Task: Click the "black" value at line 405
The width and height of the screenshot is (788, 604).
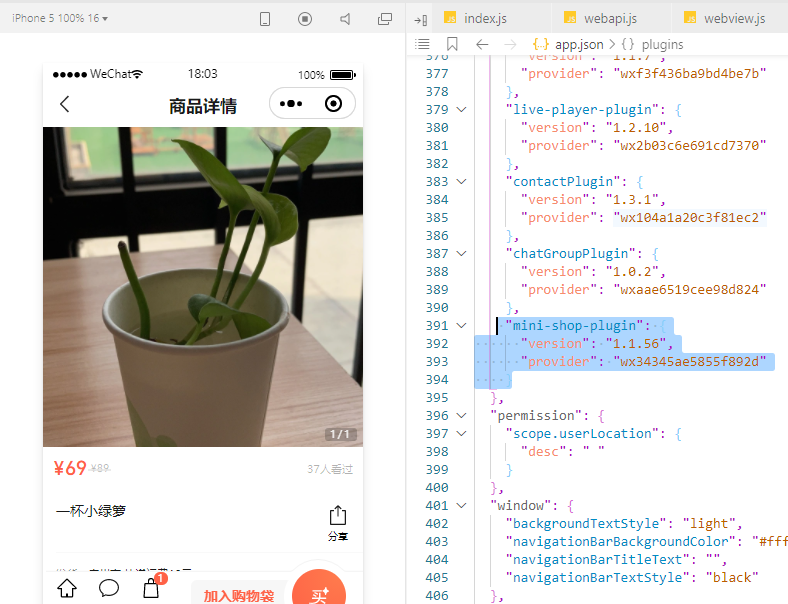Action: 732,577
